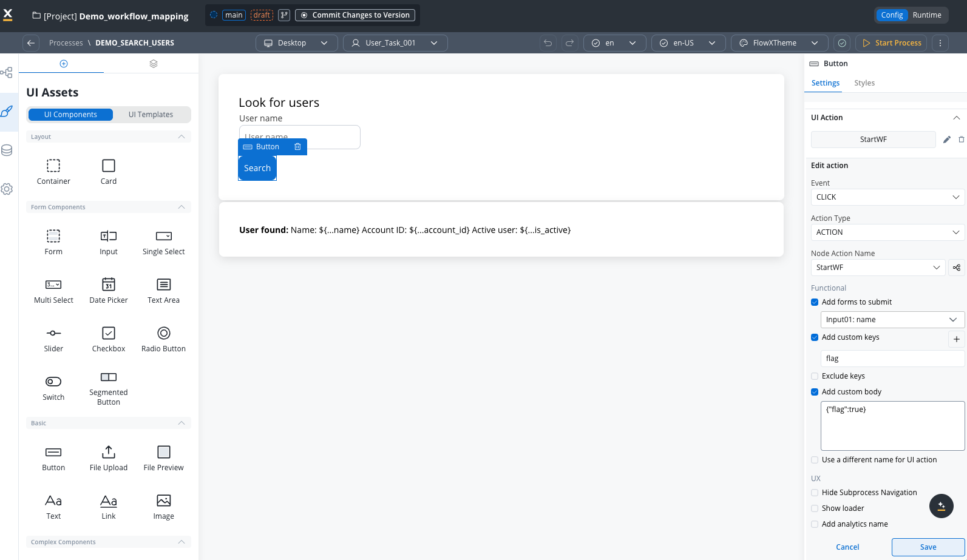
Task: Click the back arrow next to Processes
Action: pyautogui.click(x=31, y=43)
